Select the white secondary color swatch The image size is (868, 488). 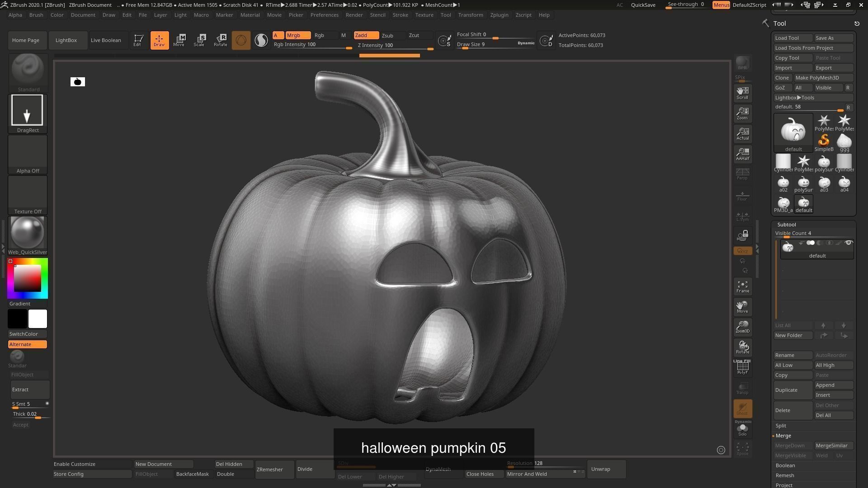(x=38, y=319)
